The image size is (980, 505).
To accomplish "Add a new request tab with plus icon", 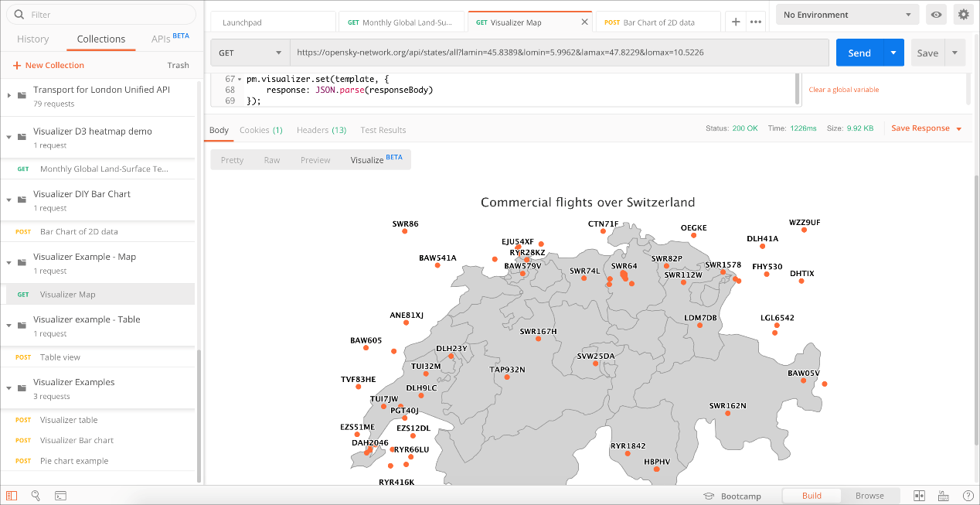I will click(736, 22).
